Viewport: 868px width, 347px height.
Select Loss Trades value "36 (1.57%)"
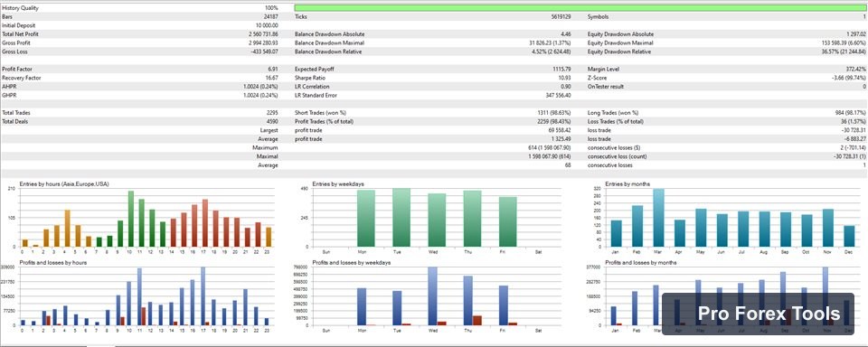point(853,121)
